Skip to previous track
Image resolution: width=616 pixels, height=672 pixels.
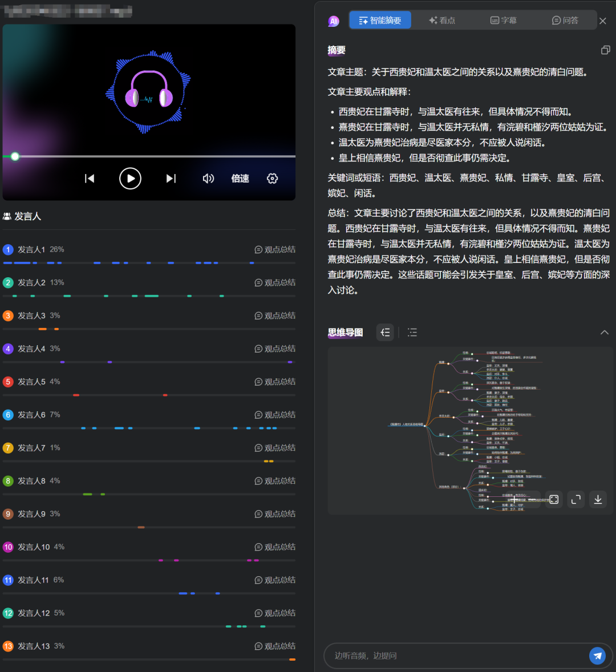click(90, 179)
